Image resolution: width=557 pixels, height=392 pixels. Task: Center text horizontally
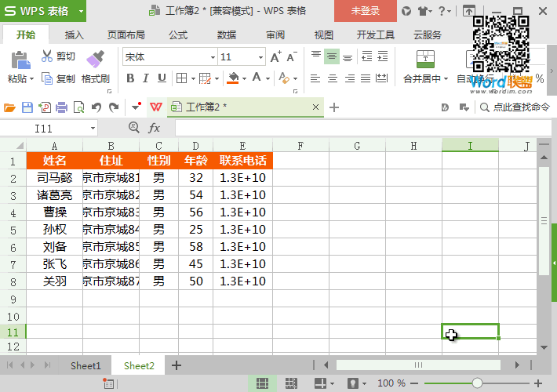click(x=333, y=78)
